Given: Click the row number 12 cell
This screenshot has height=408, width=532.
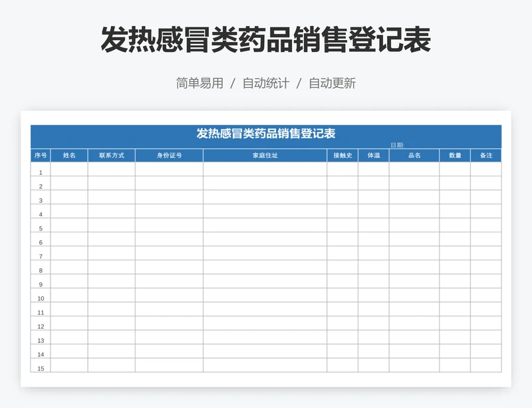Looking at the screenshot, I should [x=41, y=323].
